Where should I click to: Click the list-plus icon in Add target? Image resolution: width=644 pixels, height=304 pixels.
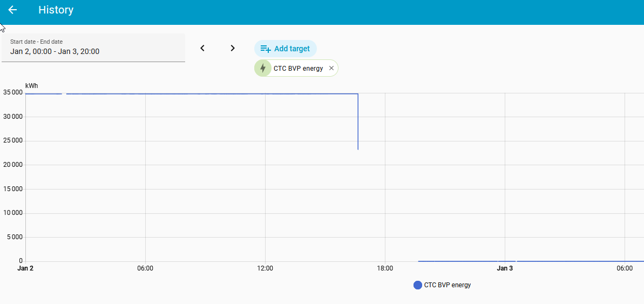tap(266, 49)
